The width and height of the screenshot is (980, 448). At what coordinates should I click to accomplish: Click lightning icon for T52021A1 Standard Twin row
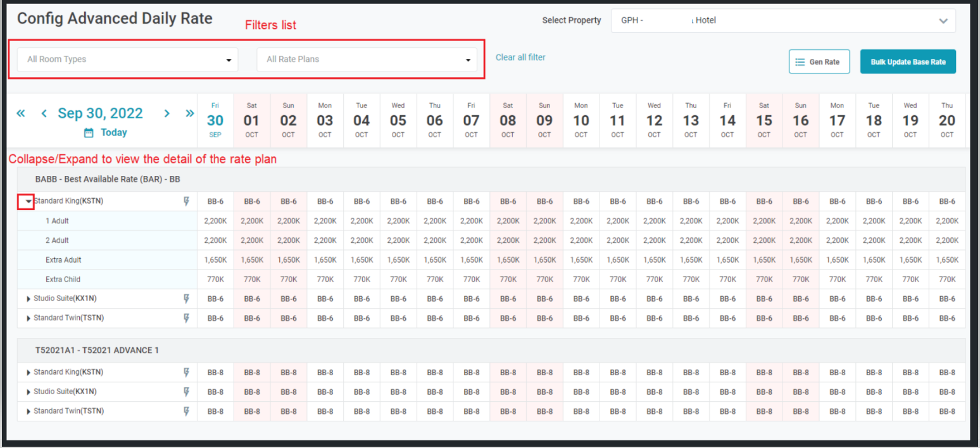[186, 411]
